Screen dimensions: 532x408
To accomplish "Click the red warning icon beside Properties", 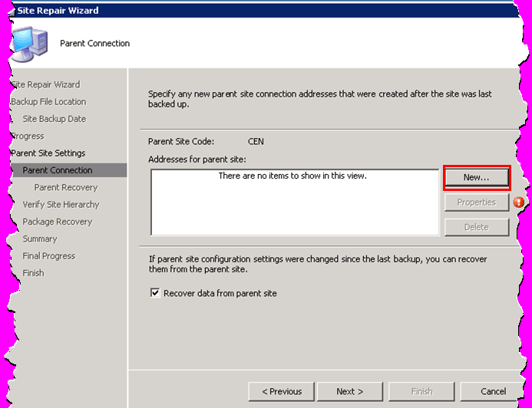I will (518, 202).
